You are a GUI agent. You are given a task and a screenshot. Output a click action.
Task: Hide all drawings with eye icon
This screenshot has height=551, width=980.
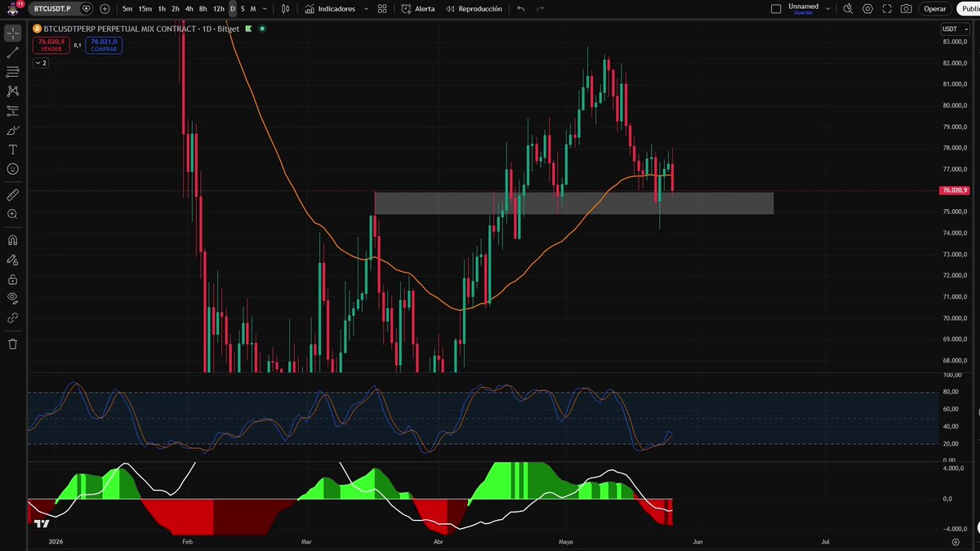(13, 298)
